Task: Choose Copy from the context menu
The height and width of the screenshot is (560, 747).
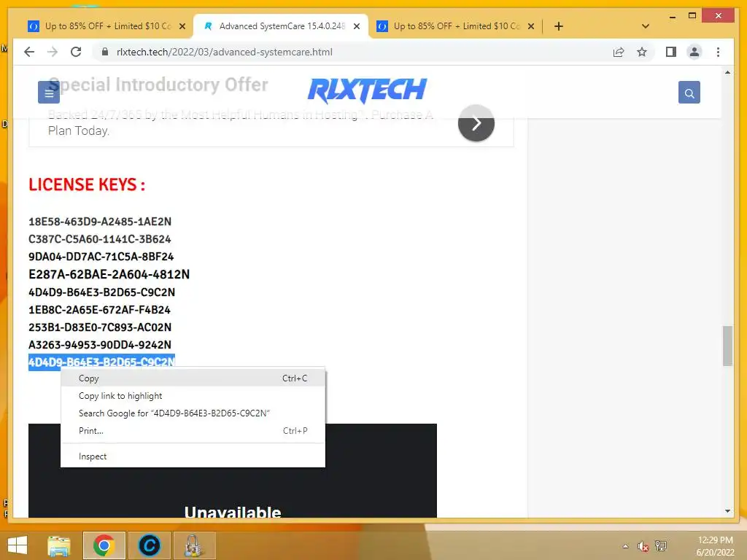Action: click(193, 378)
